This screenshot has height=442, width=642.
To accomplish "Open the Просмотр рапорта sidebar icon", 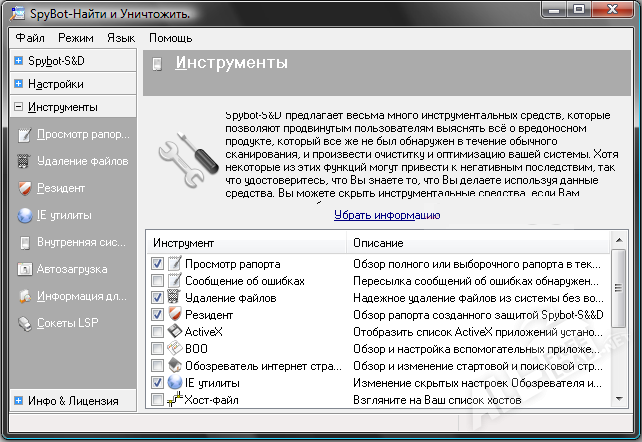I will 24,134.
